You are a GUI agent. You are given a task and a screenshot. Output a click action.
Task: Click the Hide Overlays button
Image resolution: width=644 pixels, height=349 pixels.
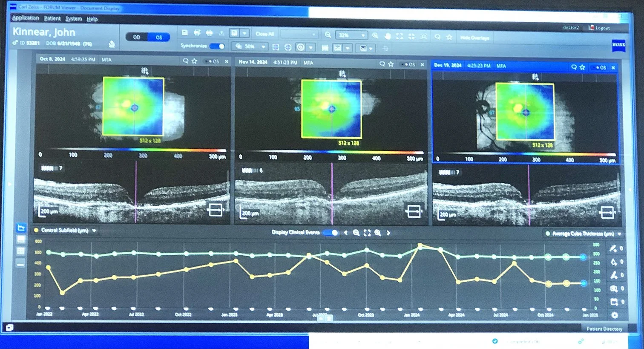474,38
